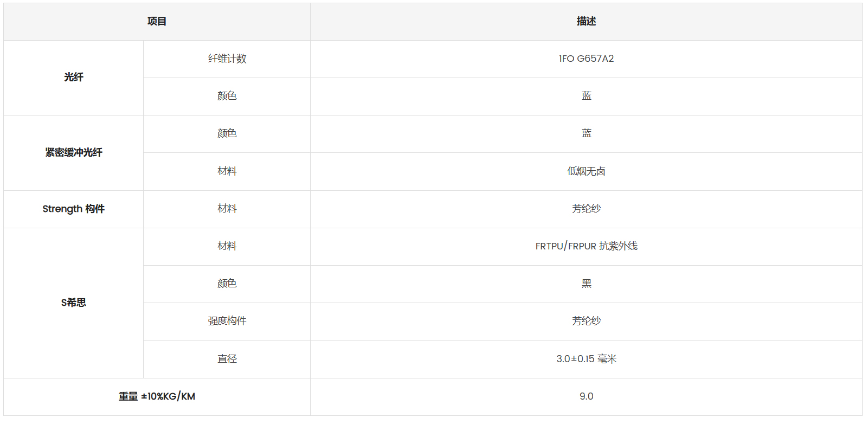Viewport: 868px width, 424px height.
Task: Select the FRTPU/FRPUR 抗紫外线 cell
Action: click(x=586, y=247)
